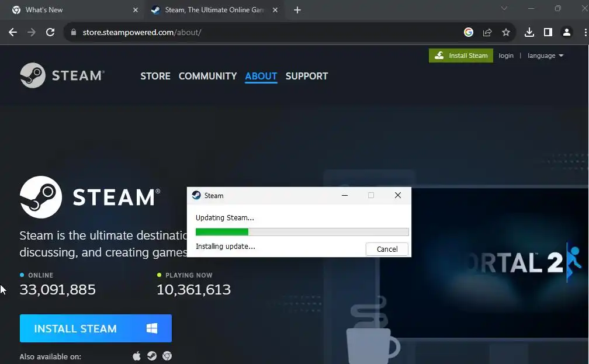Minimize the Steam updater dialog
The height and width of the screenshot is (364, 589).
click(x=345, y=195)
